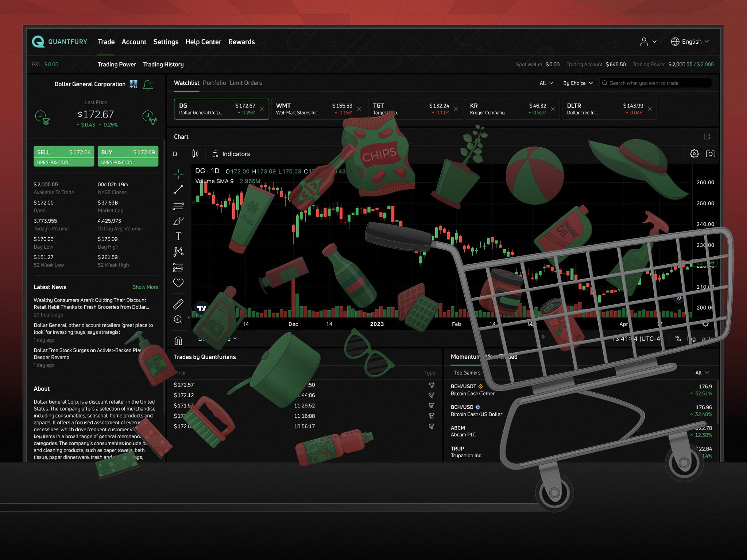The height and width of the screenshot is (560, 747).
Task: Take chart snapshot with camera icon
Action: click(x=710, y=153)
